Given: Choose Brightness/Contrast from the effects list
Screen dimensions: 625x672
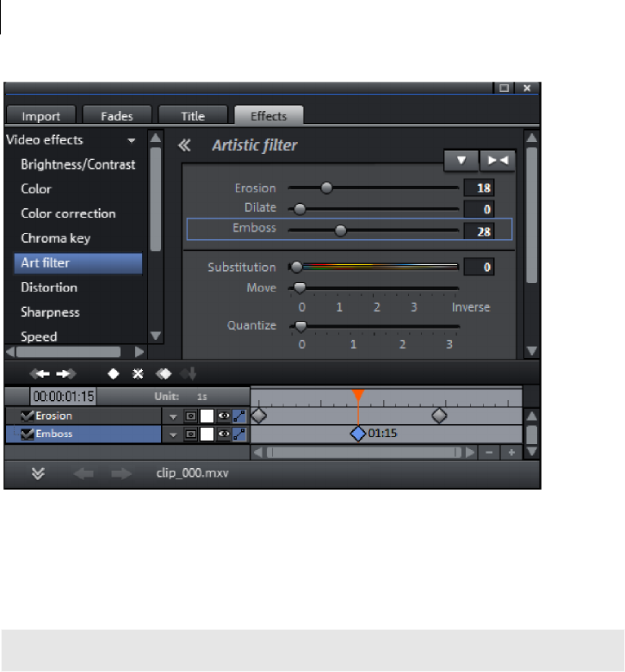Looking at the screenshot, I should coord(78,164).
